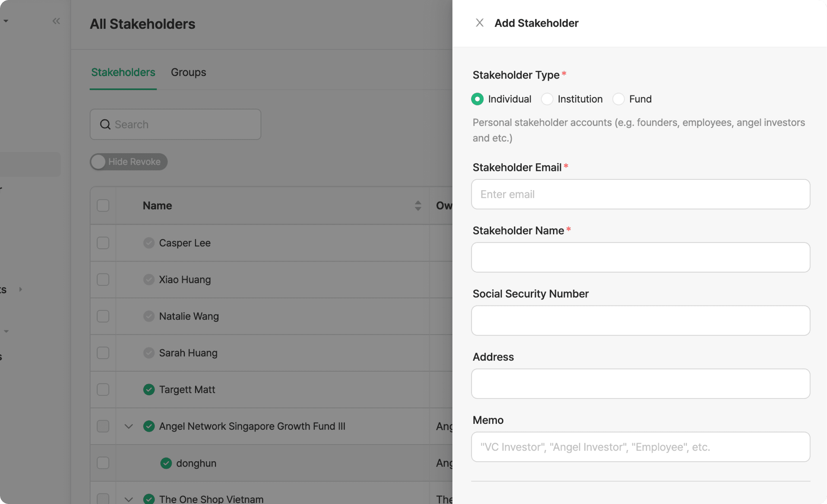The height and width of the screenshot is (504, 827).
Task: Switch to the Stakeholders tab
Action: tap(123, 72)
